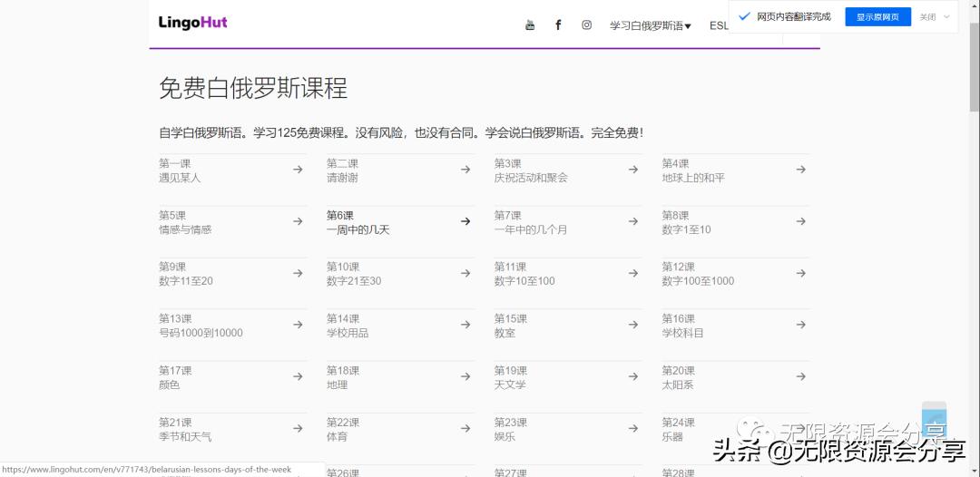Open lesson link 学校用品
980x477 pixels.
(x=348, y=334)
